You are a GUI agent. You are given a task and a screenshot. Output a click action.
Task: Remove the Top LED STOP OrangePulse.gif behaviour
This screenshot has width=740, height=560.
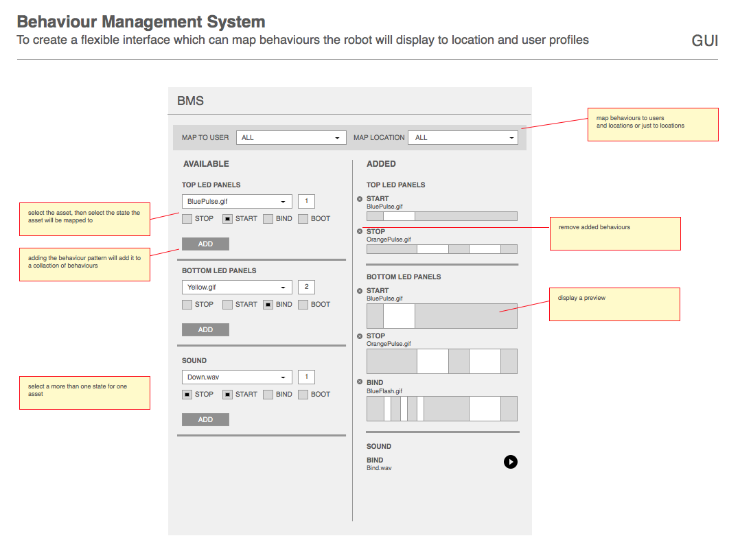[360, 232]
